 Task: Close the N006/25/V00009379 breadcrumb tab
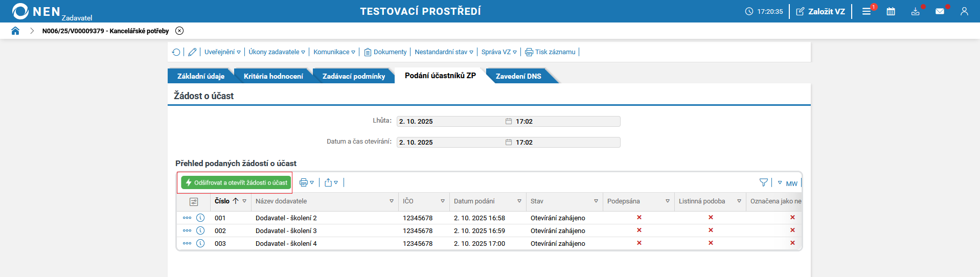point(179,31)
